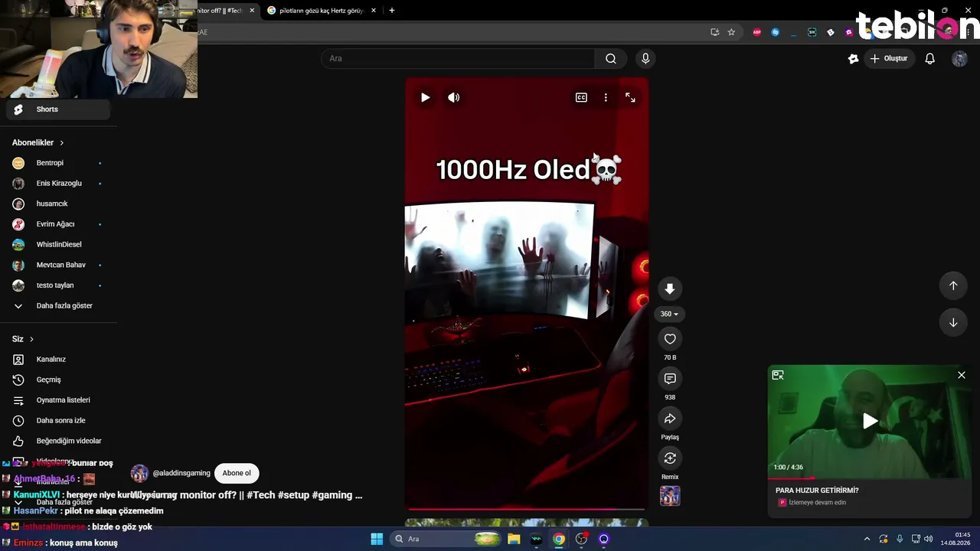
Task: Open File Explorer from the taskbar
Action: (x=514, y=539)
